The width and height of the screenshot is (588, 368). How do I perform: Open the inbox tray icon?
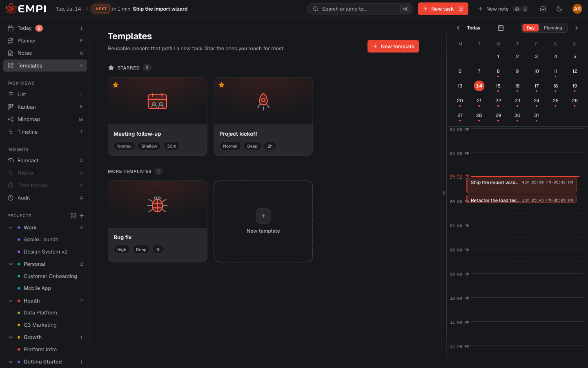coord(543,9)
